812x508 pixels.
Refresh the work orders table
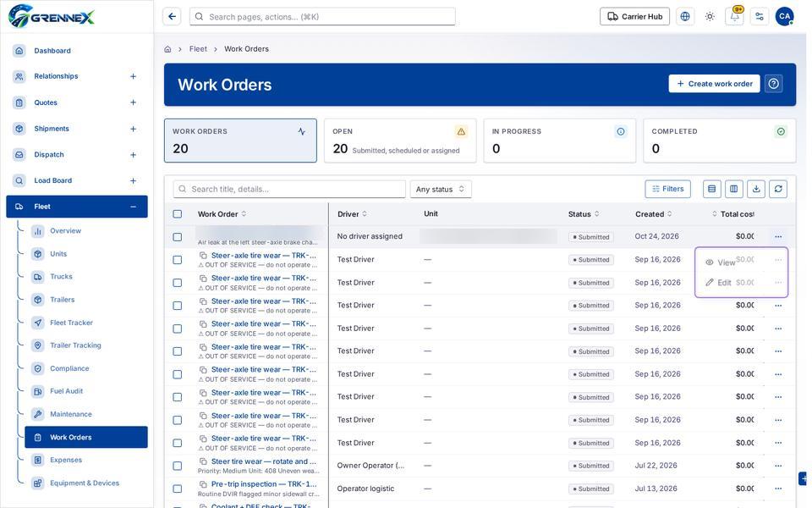778,189
